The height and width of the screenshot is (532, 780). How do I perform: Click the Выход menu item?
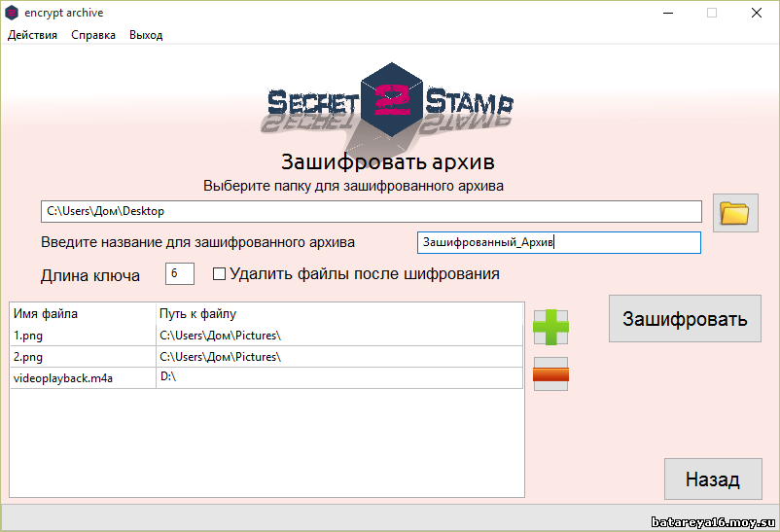point(146,35)
